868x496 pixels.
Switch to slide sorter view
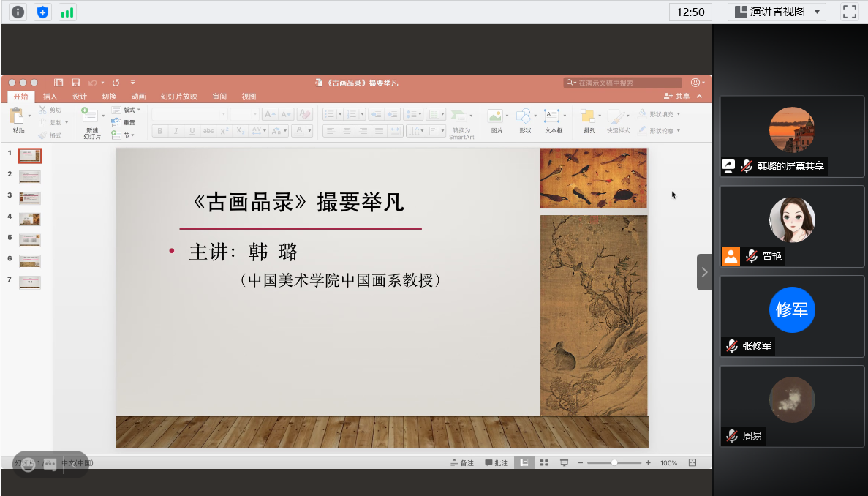tap(544, 463)
